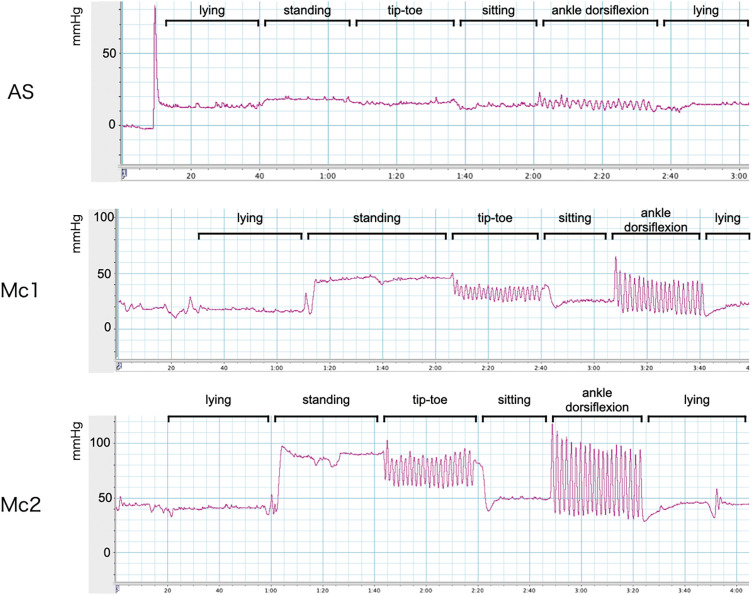Screen dimensions: 752x595
Task: Click the 1:00 time marker on AS axis
Action: (327, 176)
